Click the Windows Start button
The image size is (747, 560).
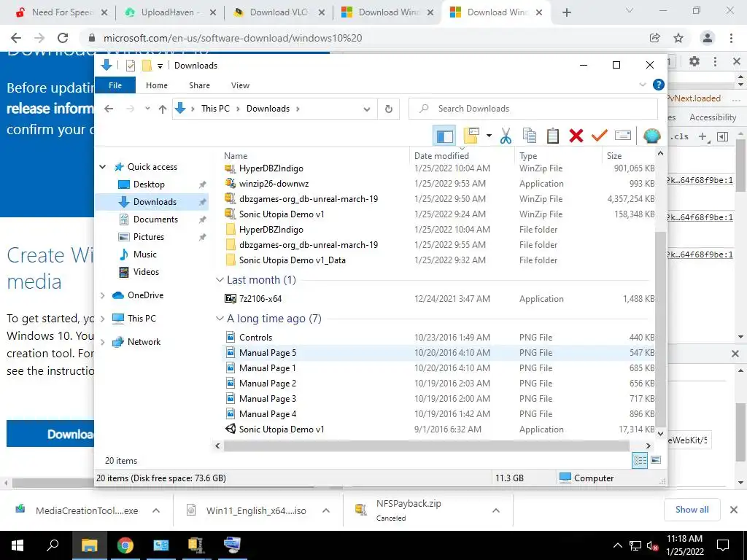(x=18, y=545)
